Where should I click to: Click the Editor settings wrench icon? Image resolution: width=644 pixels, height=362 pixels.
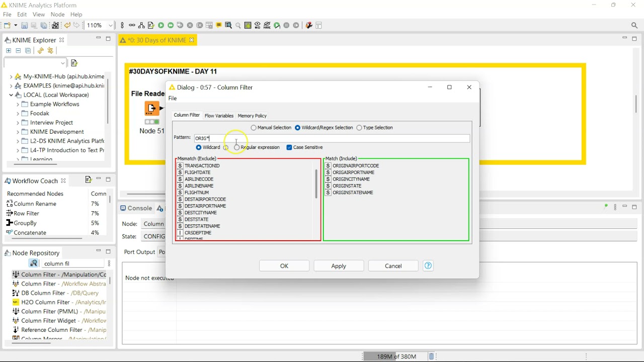pos(309,25)
